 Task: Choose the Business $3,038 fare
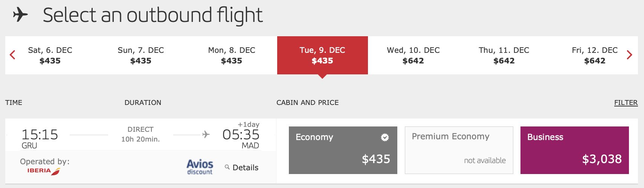pyautogui.click(x=575, y=150)
